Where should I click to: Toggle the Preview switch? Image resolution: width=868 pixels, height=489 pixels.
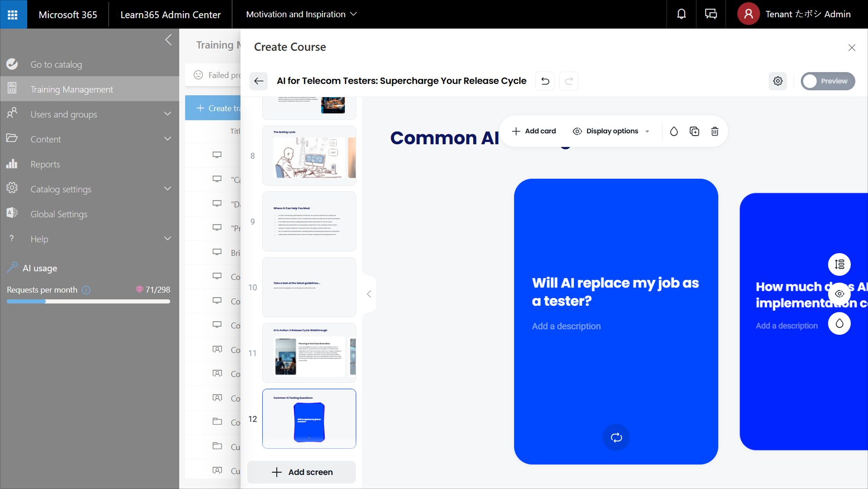(x=828, y=81)
